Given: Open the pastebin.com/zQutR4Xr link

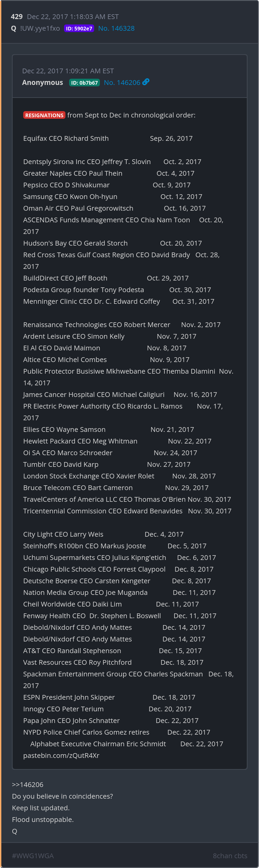Looking at the screenshot, I should 61,755.
